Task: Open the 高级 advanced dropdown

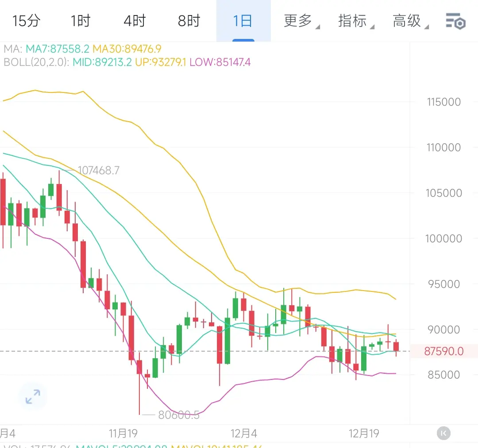Action: [410, 21]
